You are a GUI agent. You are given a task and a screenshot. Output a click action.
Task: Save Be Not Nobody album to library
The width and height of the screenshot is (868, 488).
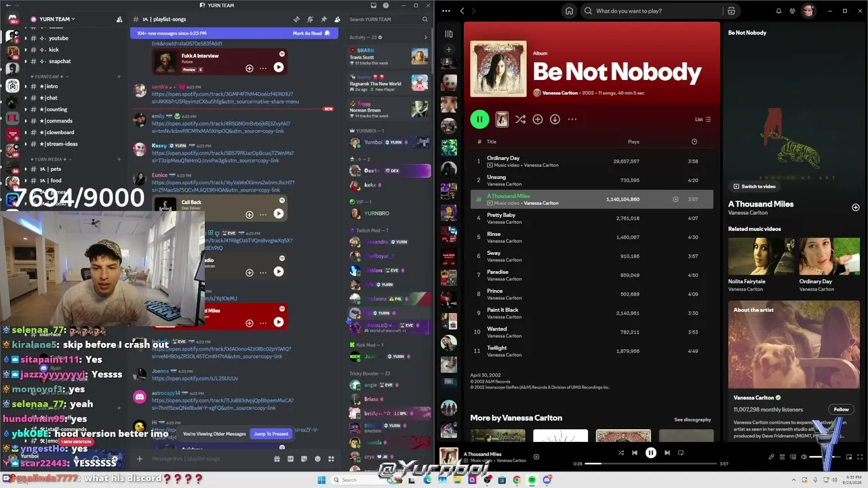tap(538, 119)
